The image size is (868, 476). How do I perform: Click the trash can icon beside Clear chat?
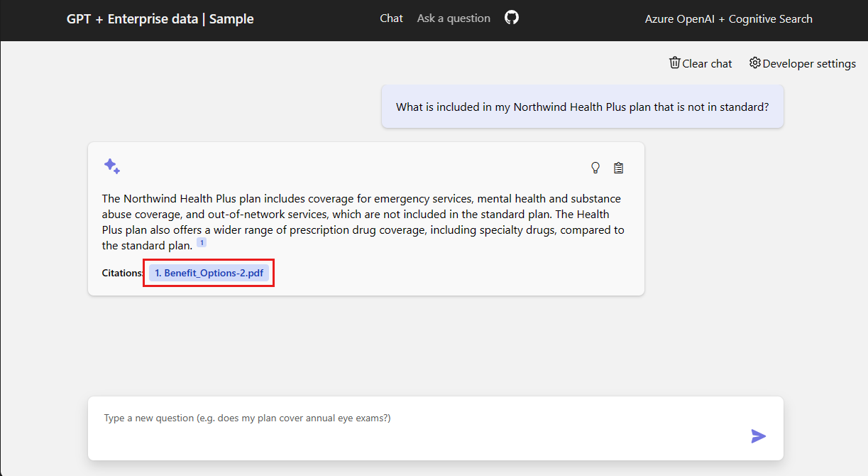click(674, 63)
